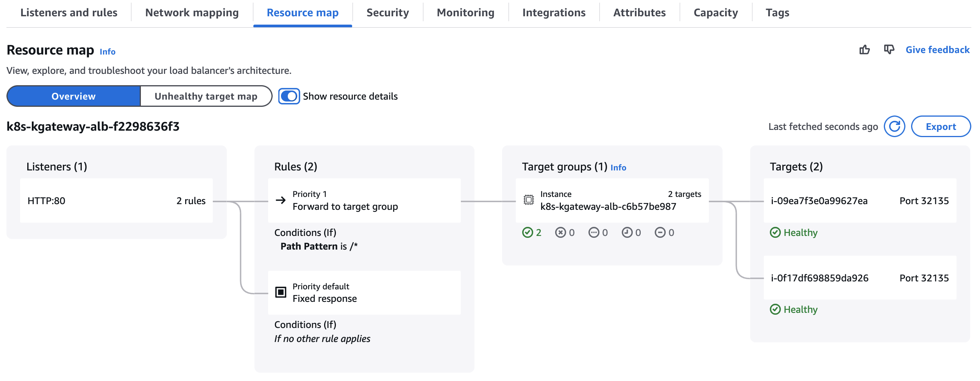This screenshot has width=980, height=381.
Task: Switch to Unhealthy target map view
Action: click(206, 96)
